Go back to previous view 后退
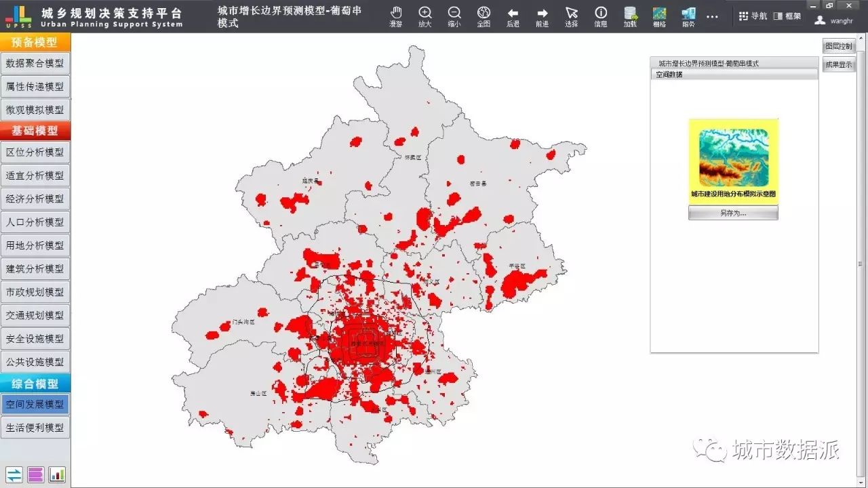Image resolution: width=868 pixels, height=488 pixels. (513, 17)
